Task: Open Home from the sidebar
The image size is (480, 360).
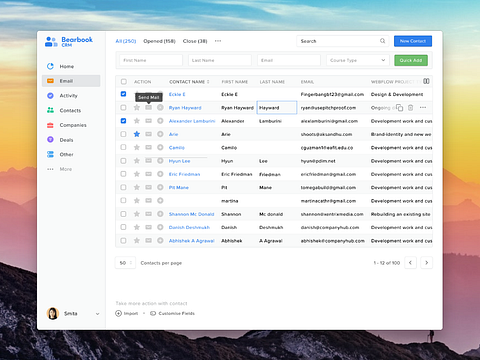Action: point(66,66)
